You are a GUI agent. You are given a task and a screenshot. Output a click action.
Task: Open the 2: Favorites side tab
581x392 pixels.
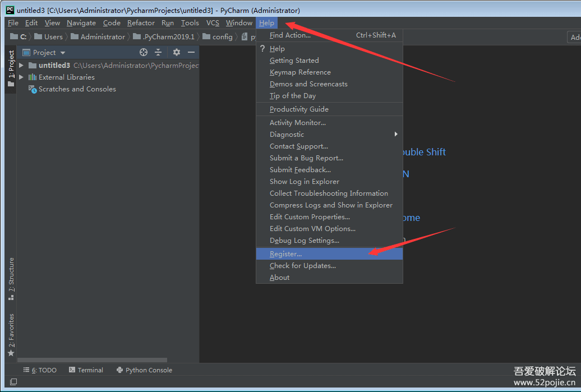[11, 335]
